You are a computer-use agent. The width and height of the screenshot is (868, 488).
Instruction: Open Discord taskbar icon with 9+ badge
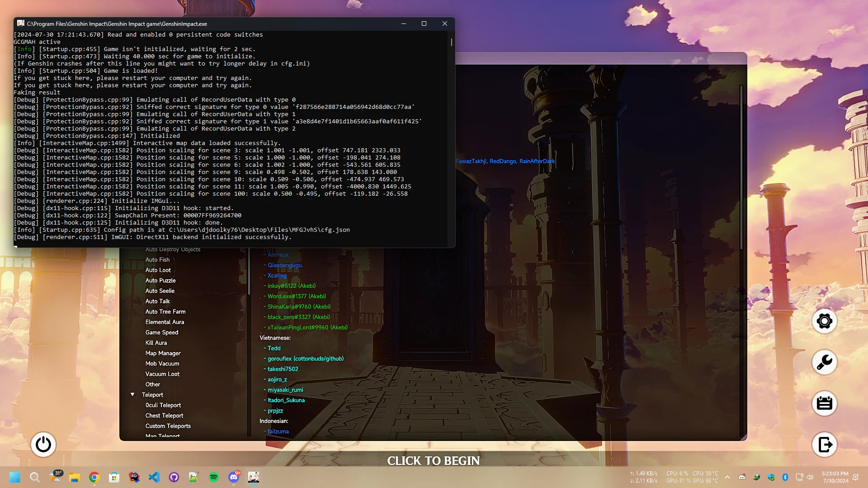(234, 477)
